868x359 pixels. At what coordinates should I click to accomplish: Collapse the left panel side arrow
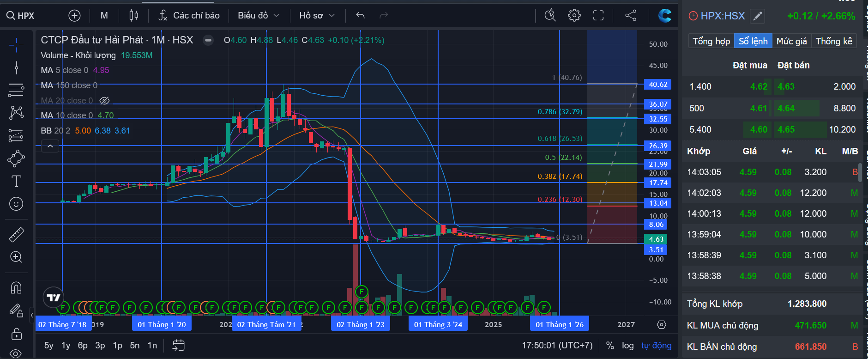tap(32, 315)
